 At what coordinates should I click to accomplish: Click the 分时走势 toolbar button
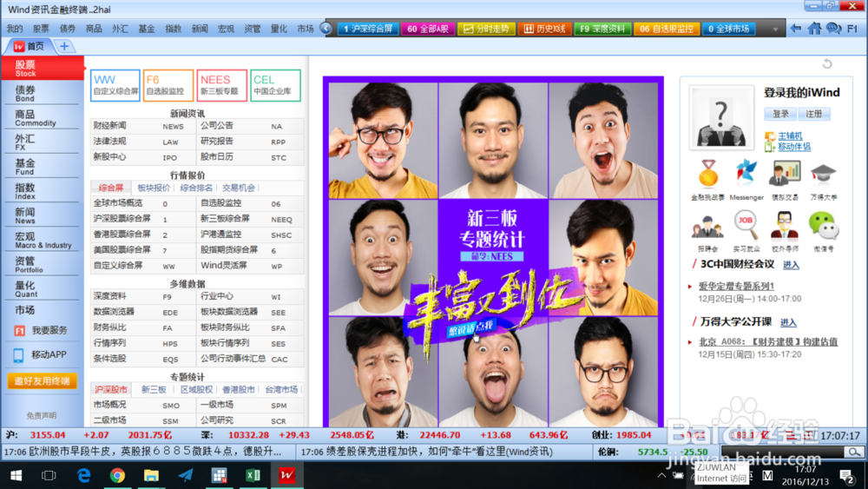[487, 29]
